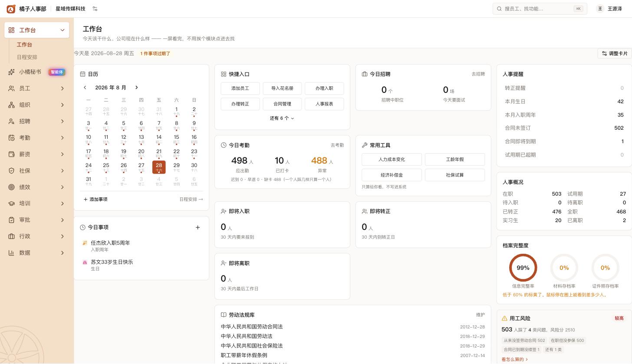Click the switch-company icon beside 星域传媒科技

[95, 9]
